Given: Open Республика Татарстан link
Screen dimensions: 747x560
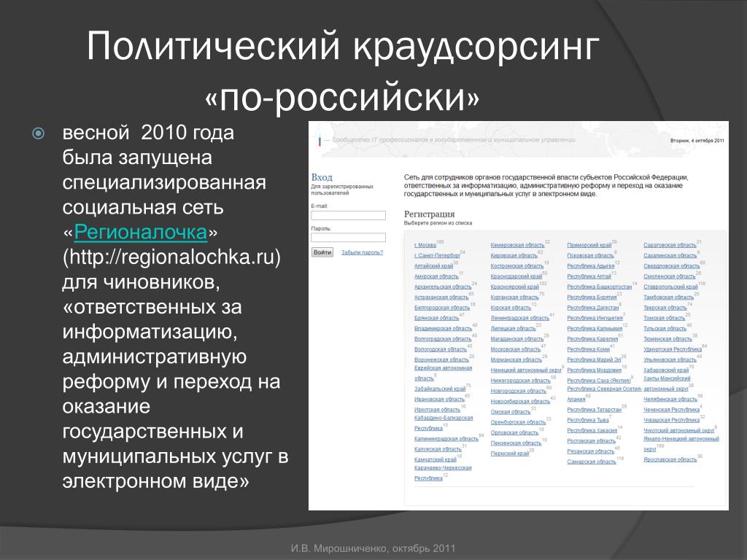Looking at the screenshot, I should [x=594, y=410].
